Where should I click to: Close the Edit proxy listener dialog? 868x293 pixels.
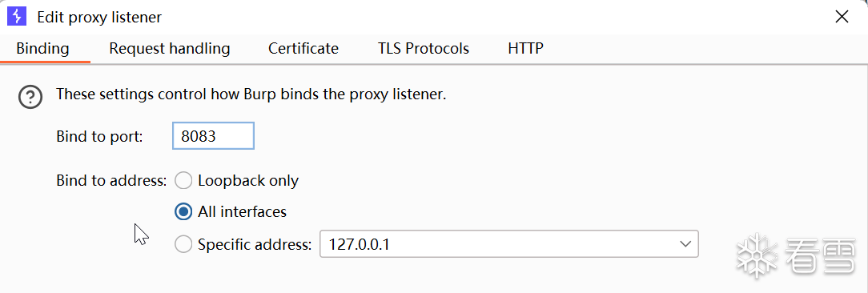(x=842, y=17)
